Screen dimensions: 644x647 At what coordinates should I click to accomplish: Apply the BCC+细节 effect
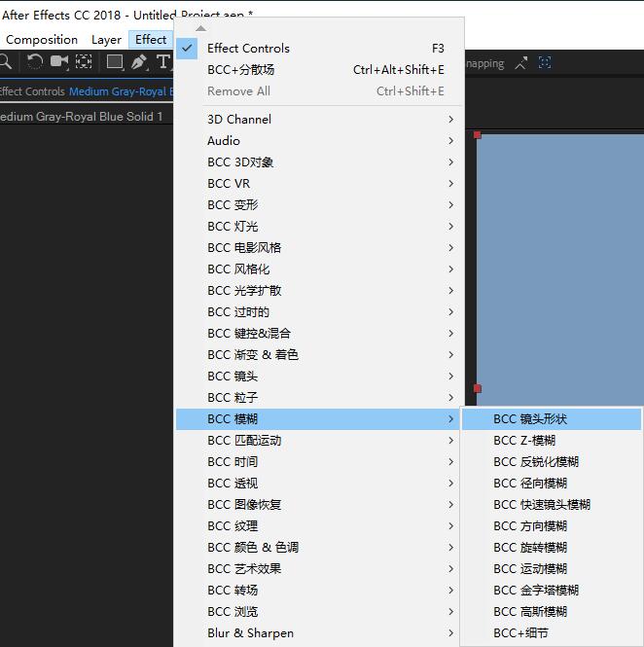[x=552, y=633]
